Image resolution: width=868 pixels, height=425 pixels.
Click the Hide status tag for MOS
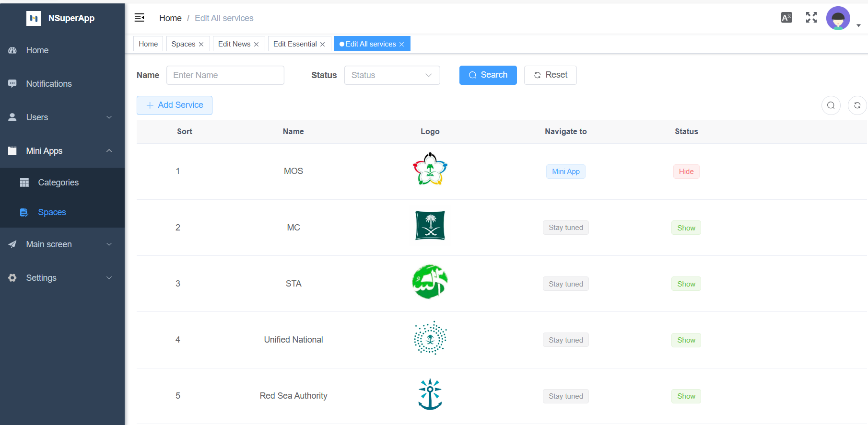[686, 172]
